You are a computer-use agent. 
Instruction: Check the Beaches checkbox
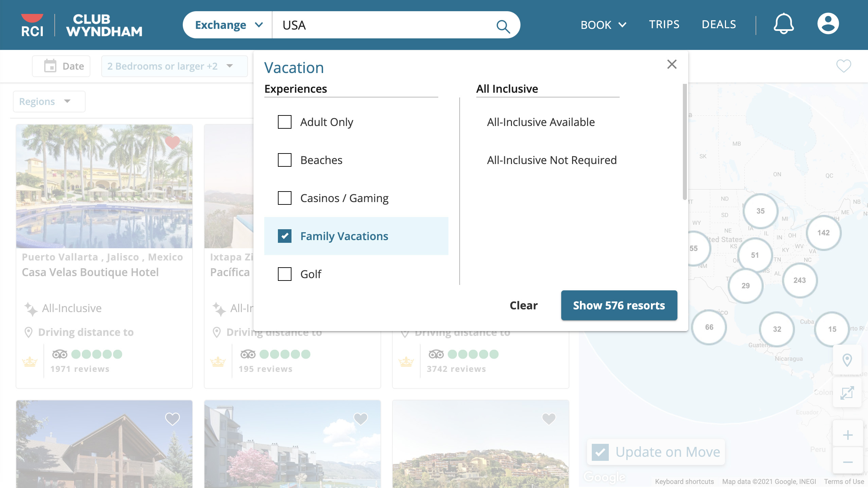[x=285, y=160]
